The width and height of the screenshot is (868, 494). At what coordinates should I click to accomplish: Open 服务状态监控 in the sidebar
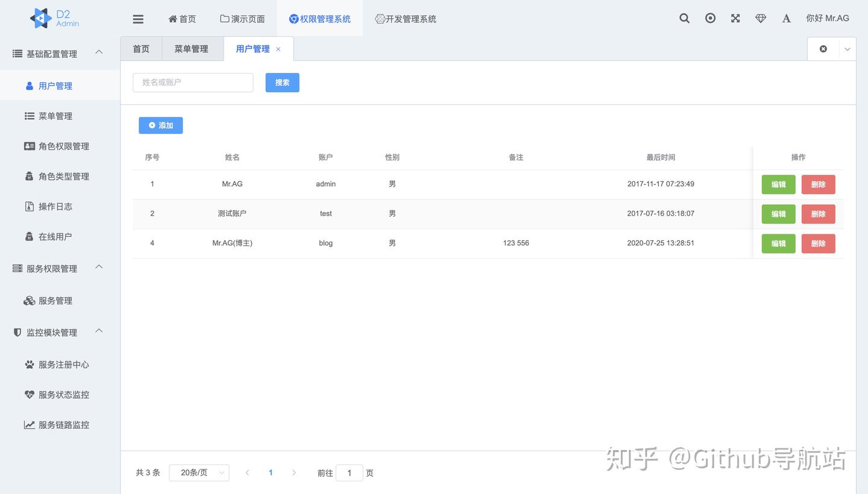[x=60, y=394]
